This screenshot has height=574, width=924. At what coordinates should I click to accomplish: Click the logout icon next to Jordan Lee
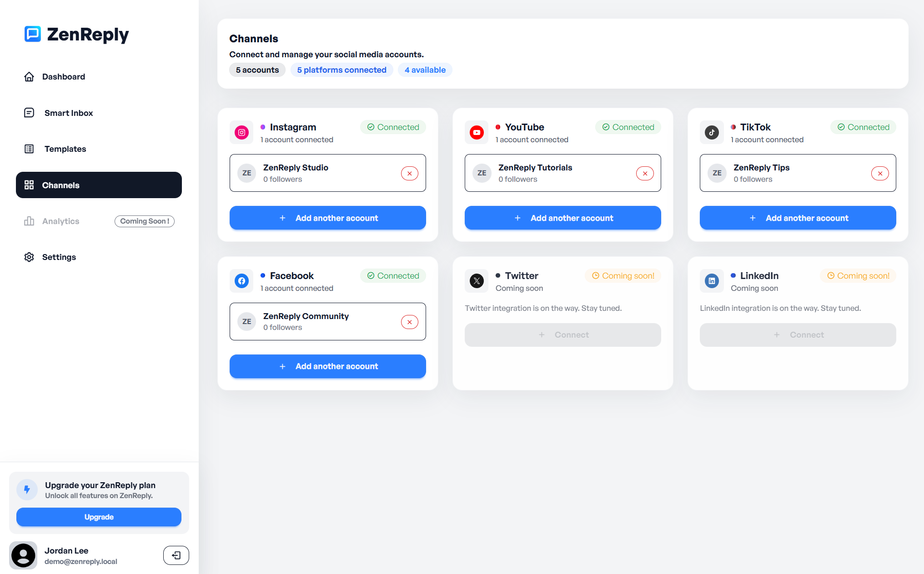click(176, 555)
